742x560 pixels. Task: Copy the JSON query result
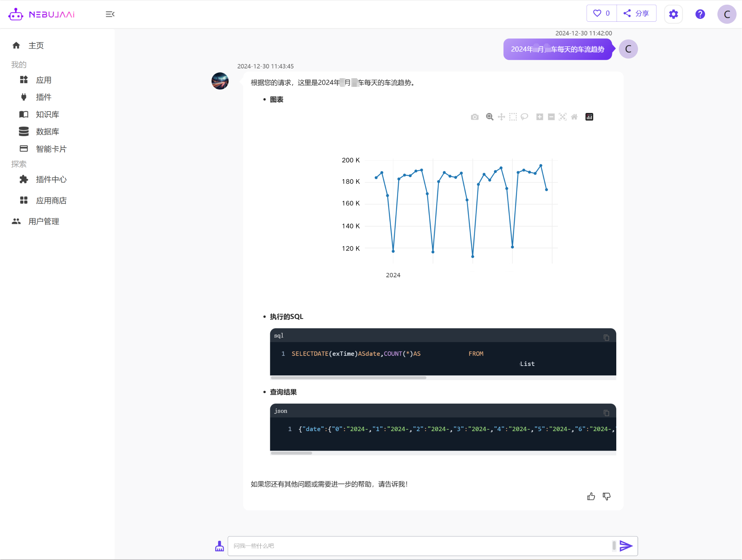(x=606, y=413)
